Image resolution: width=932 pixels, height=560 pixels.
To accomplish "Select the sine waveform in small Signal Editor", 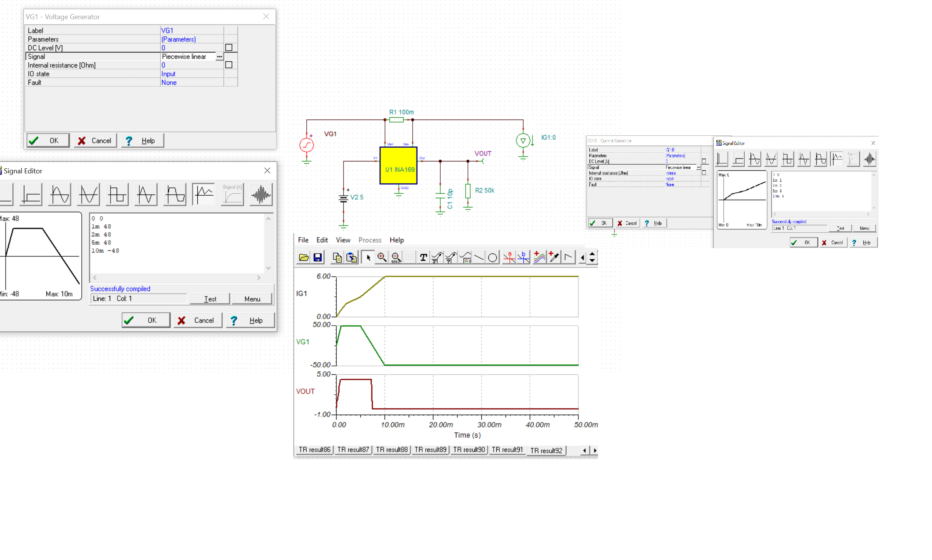I will pyautogui.click(x=755, y=159).
